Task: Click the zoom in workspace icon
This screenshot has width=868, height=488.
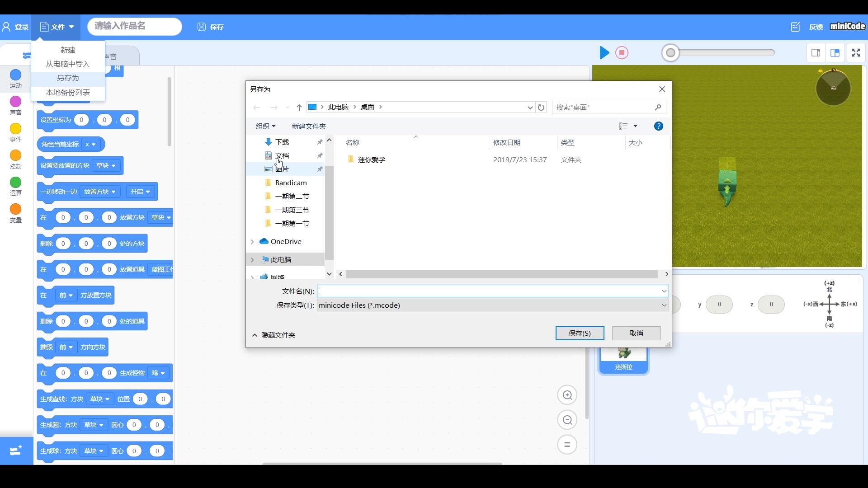Action: 567,395
